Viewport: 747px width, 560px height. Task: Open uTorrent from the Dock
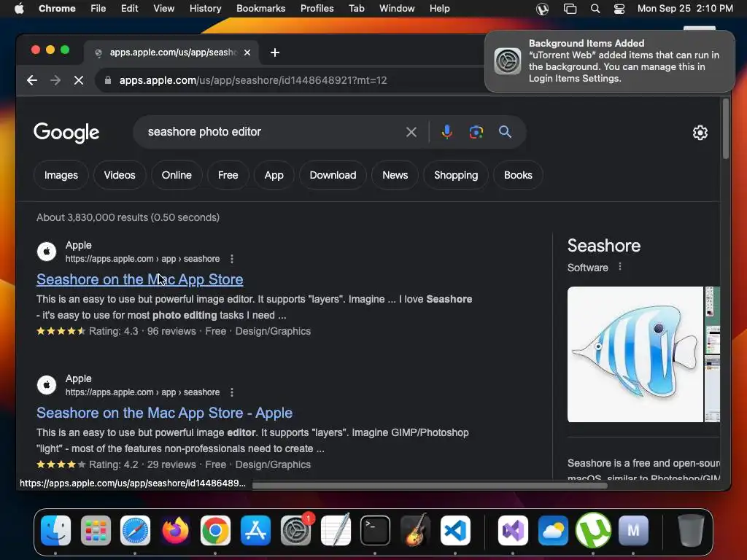click(x=593, y=531)
